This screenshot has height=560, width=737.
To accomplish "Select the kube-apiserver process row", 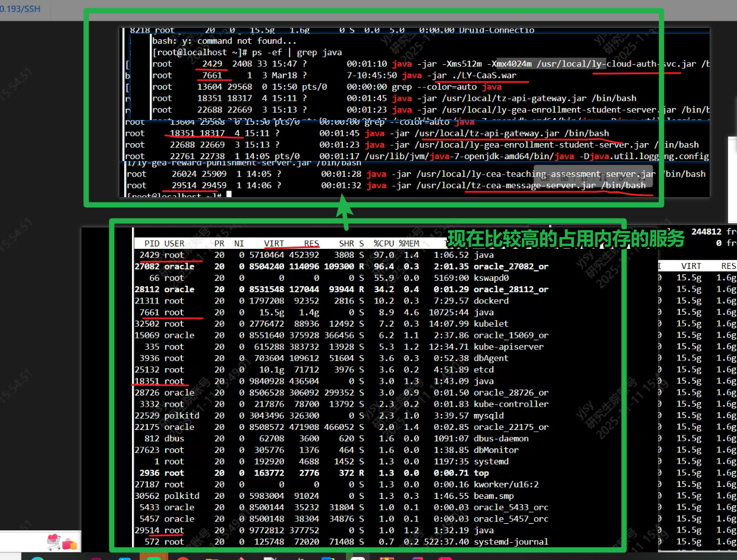I will 341,347.
